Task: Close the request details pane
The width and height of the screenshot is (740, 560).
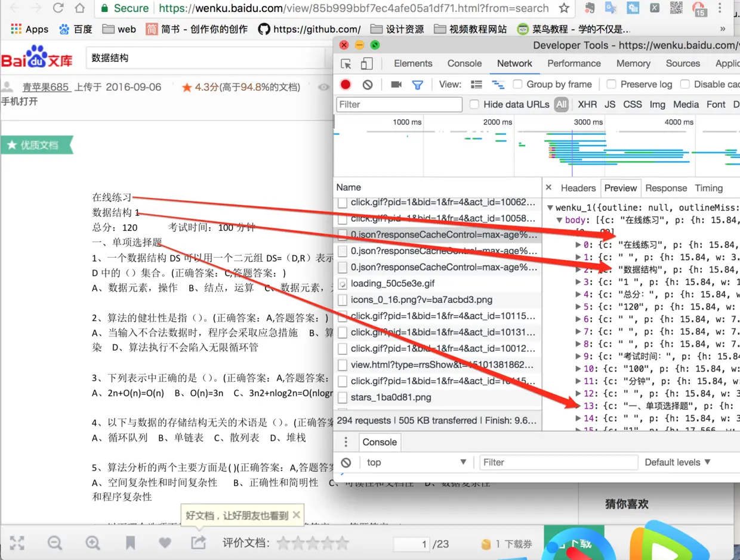Action: coord(549,188)
